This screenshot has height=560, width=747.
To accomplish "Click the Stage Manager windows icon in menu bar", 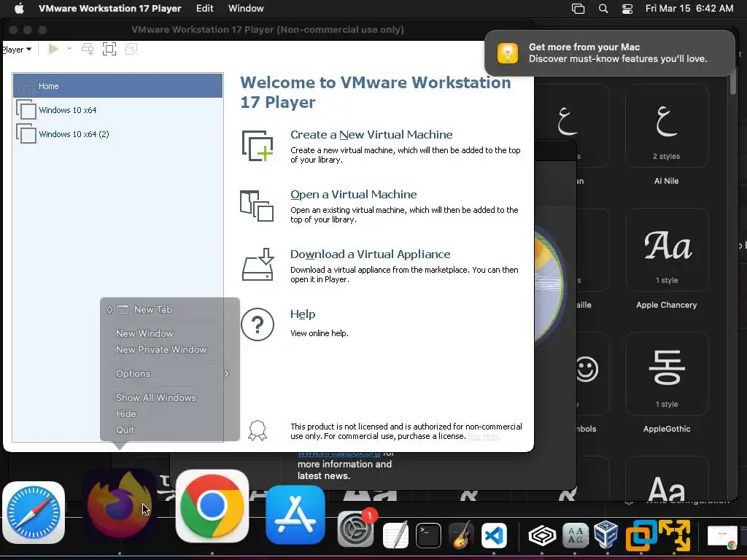I will tap(578, 9).
